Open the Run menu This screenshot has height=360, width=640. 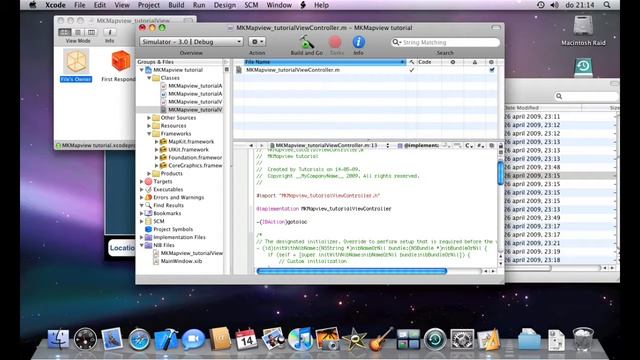pyautogui.click(x=199, y=5)
